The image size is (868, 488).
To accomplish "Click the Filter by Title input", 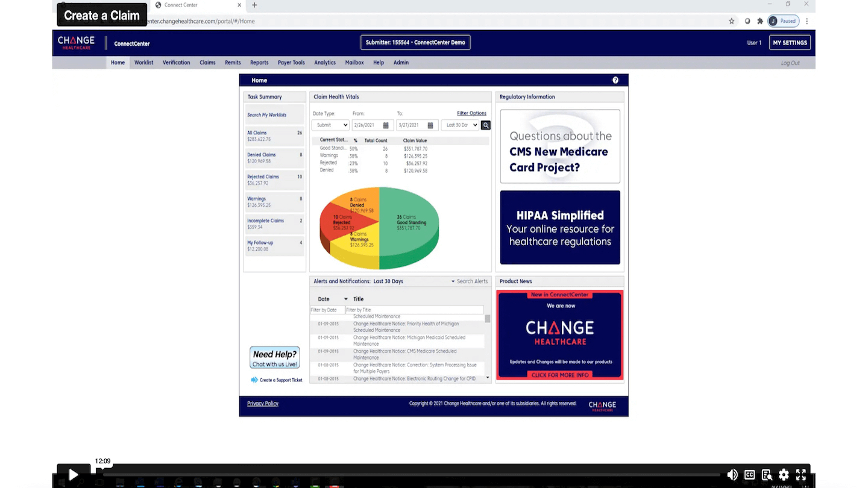I will tap(414, 310).
